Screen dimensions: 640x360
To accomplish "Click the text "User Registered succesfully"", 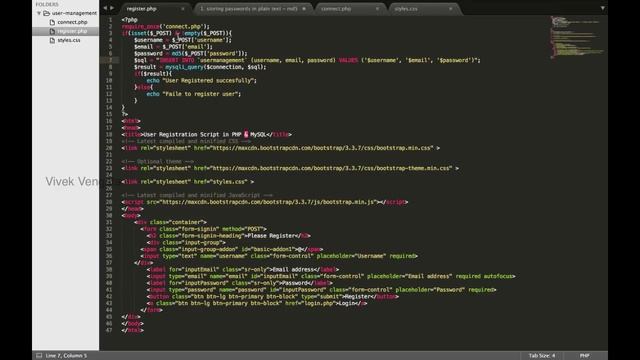I will pyautogui.click(x=208, y=80).
